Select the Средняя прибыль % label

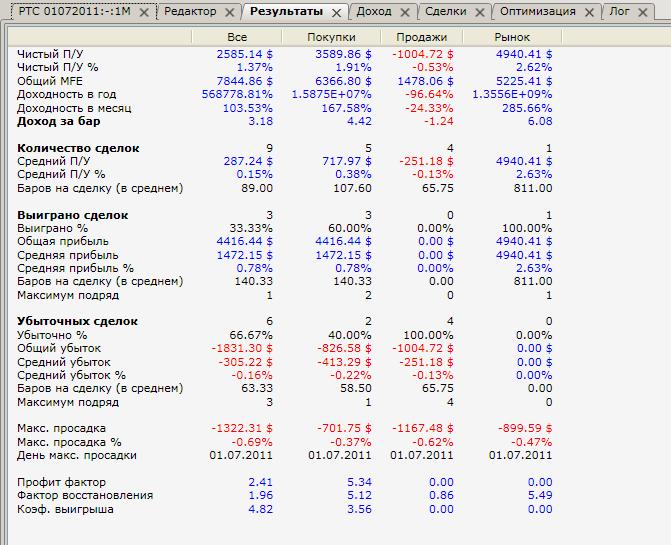click(x=75, y=268)
